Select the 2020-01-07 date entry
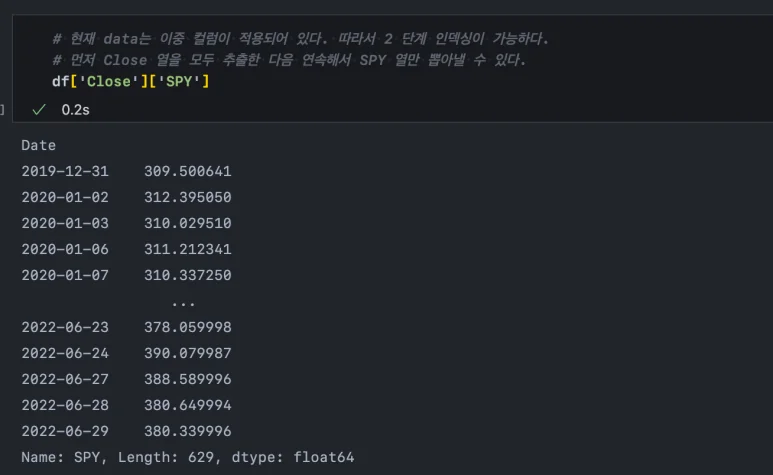773x475 pixels. [x=65, y=275]
